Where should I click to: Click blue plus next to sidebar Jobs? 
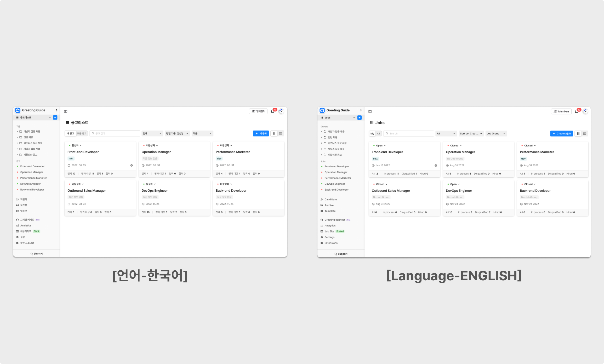(x=360, y=118)
